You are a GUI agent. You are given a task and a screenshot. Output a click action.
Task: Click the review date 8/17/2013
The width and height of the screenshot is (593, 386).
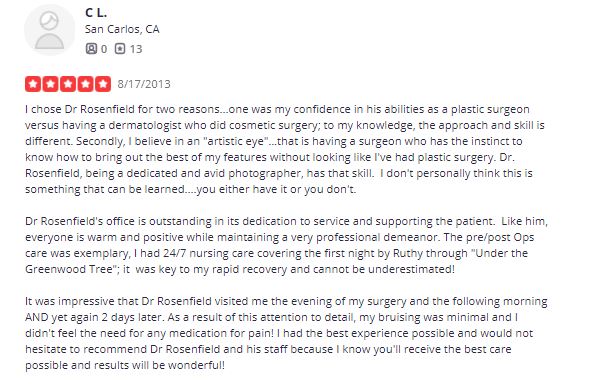(x=144, y=84)
